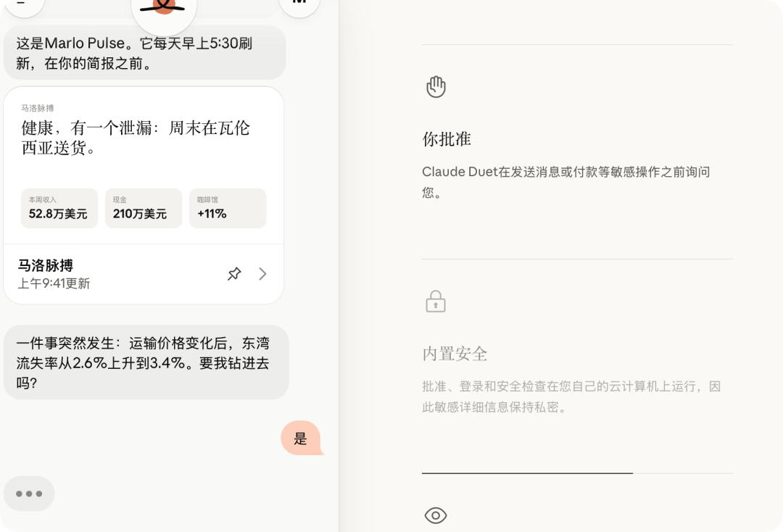The height and width of the screenshot is (532, 783).
Task: Select the 你批准 feature heading
Action: [447, 139]
